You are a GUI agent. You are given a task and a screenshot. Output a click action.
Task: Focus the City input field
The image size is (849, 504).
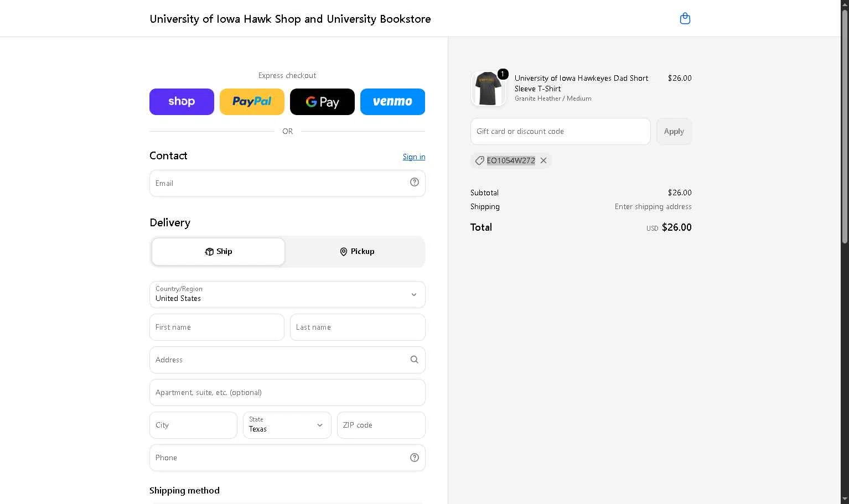193,425
